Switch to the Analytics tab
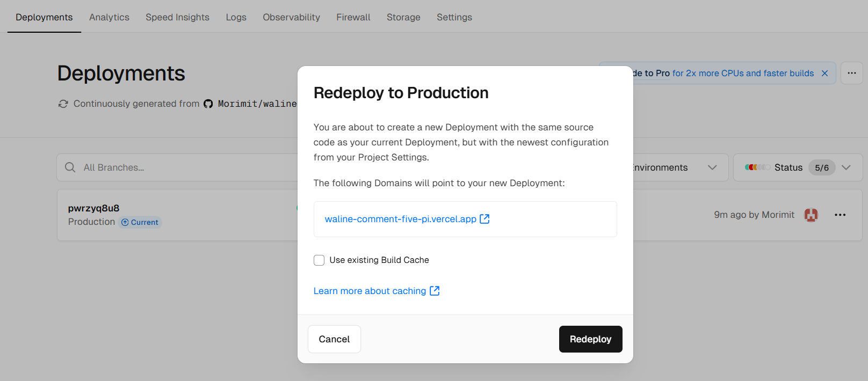Image resolution: width=868 pixels, height=381 pixels. click(x=109, y=17)
